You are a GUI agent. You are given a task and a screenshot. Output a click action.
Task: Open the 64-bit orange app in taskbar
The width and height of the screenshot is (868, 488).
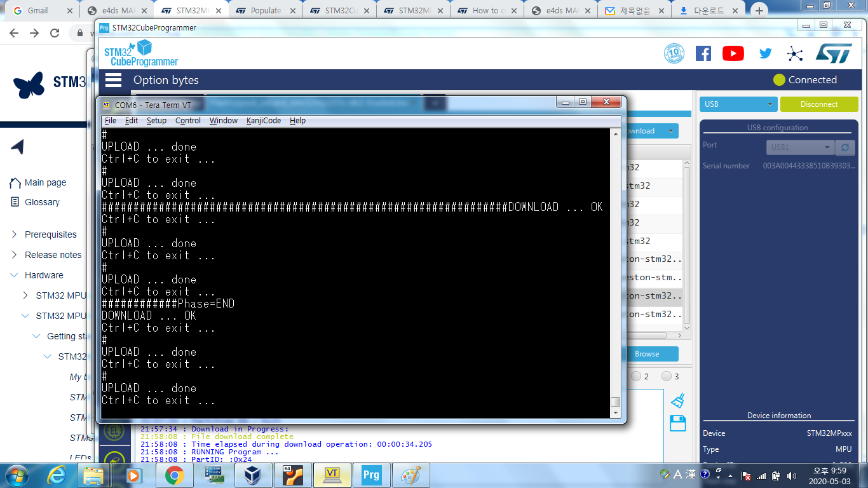tap(292, 475)
